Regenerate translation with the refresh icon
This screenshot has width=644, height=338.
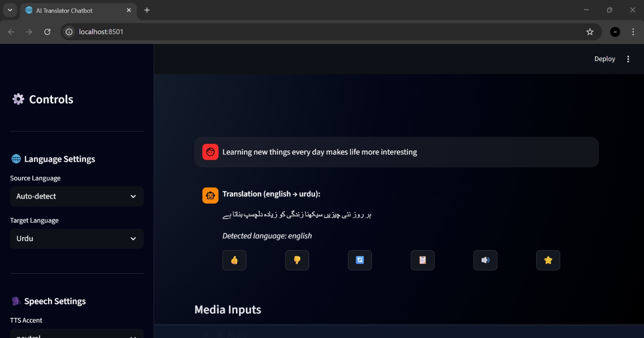point(360,260)
